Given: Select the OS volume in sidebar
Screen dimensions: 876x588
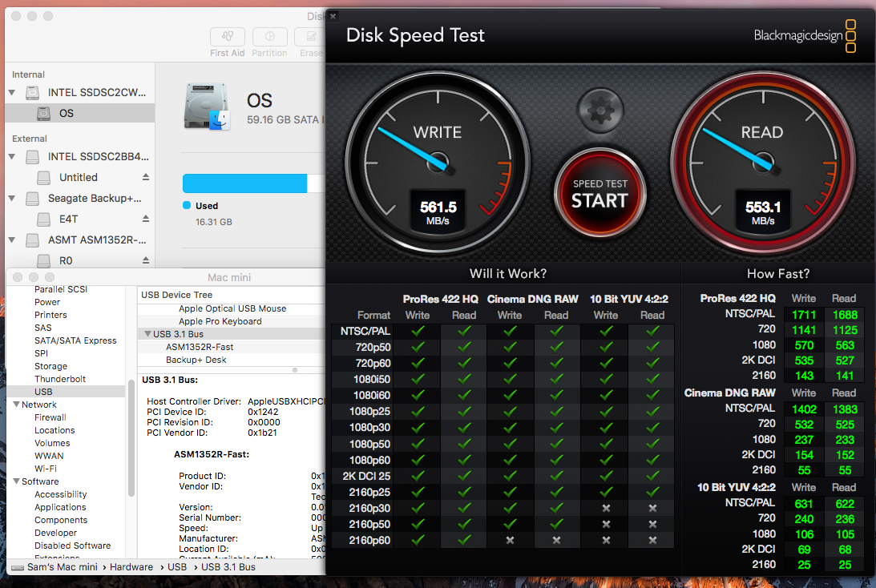Looking at the screenshot, I should pos(80,114).
